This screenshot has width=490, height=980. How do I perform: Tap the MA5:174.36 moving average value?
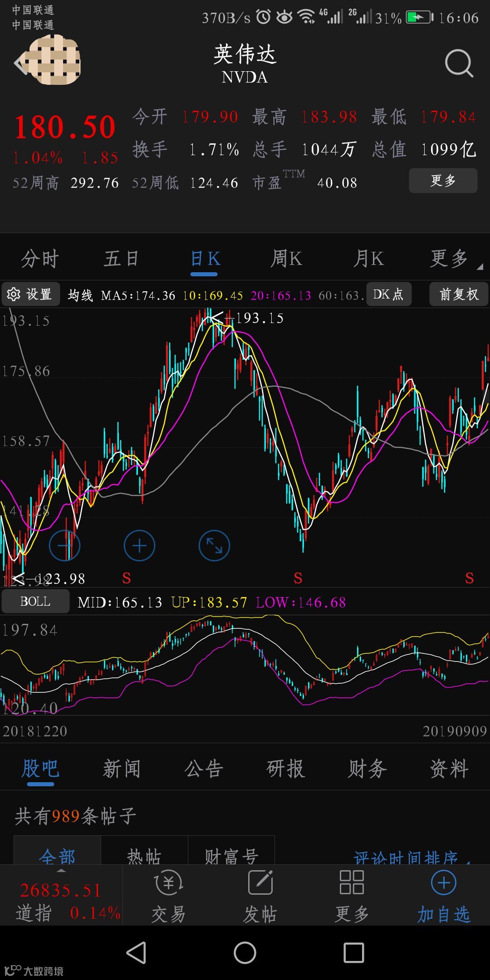click(x=138, y=296)
